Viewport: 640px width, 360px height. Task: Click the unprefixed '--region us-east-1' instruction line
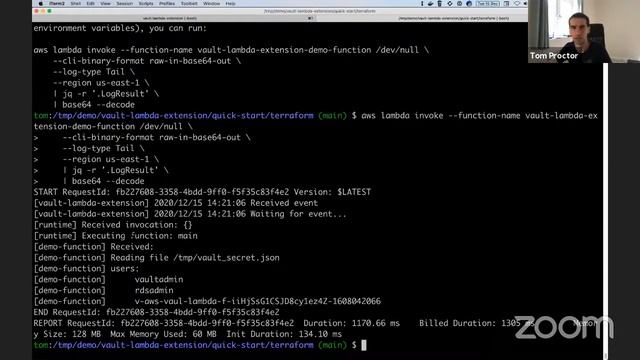coord(101,83)
